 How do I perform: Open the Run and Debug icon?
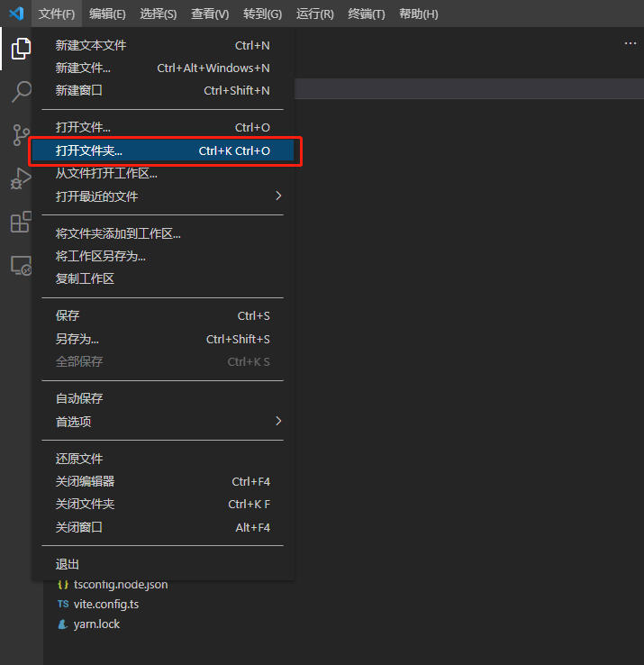(x=21, y=178)
